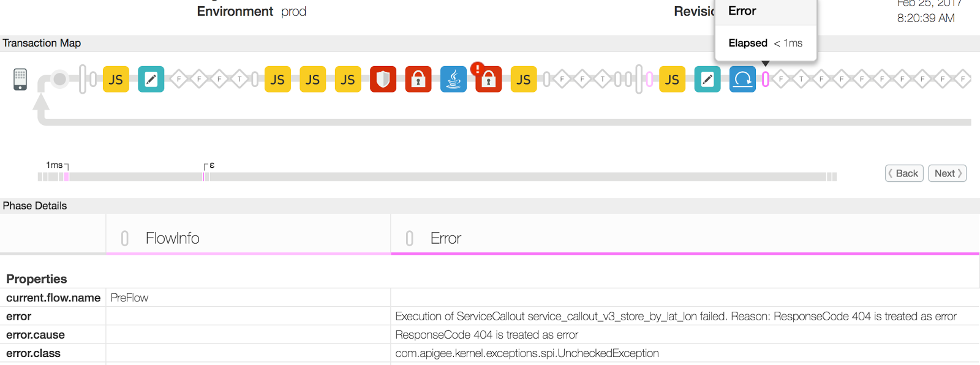Viewport: 980px width, 365px height.
Task: Click the red lock icon without error badge
Action: pyautogui.click(x=418, y=80)
